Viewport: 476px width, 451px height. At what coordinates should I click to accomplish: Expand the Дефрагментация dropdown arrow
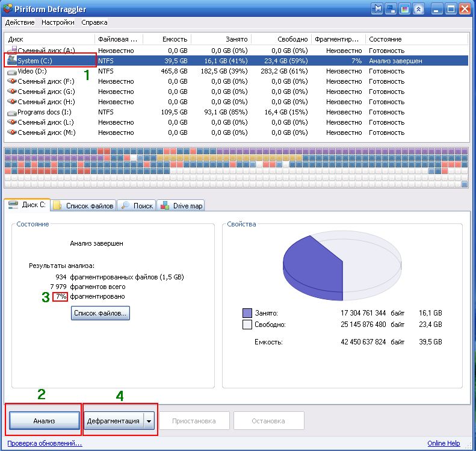(x=149, y=421)
